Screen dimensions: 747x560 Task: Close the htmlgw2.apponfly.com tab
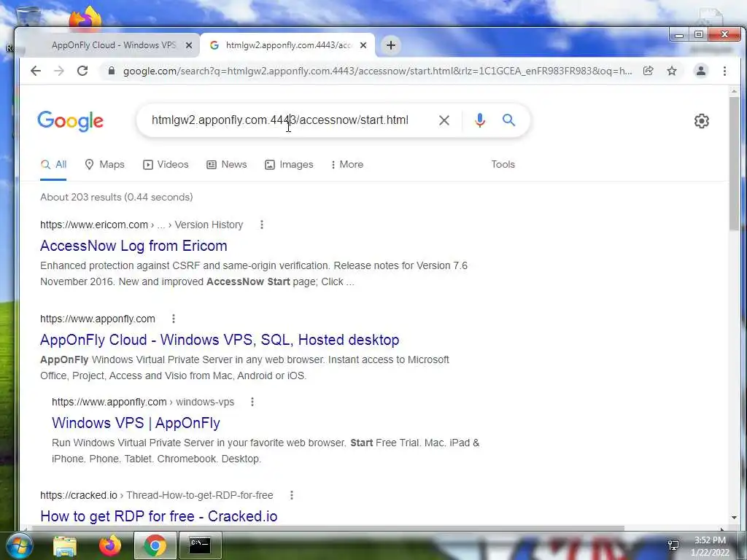(x=363, y=45)
